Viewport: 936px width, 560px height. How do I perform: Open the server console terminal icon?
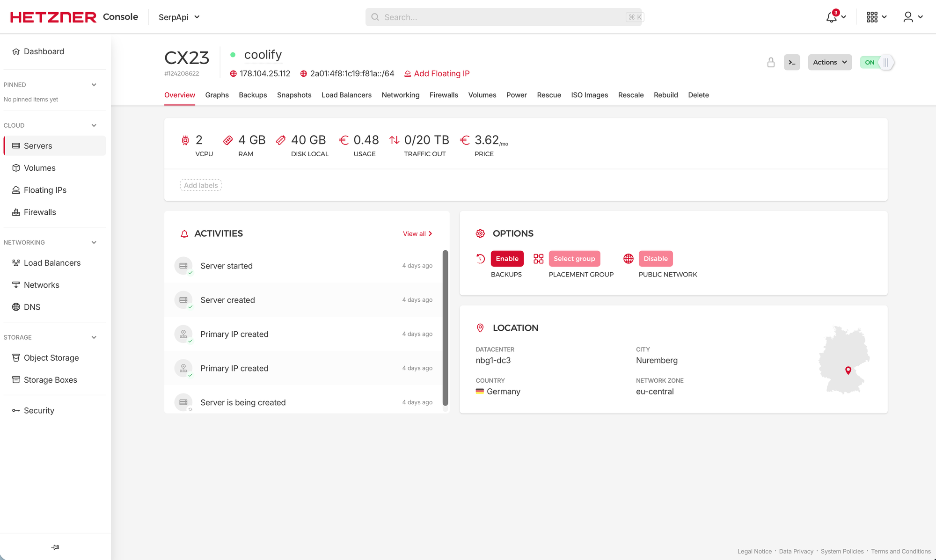click(792, 62)
